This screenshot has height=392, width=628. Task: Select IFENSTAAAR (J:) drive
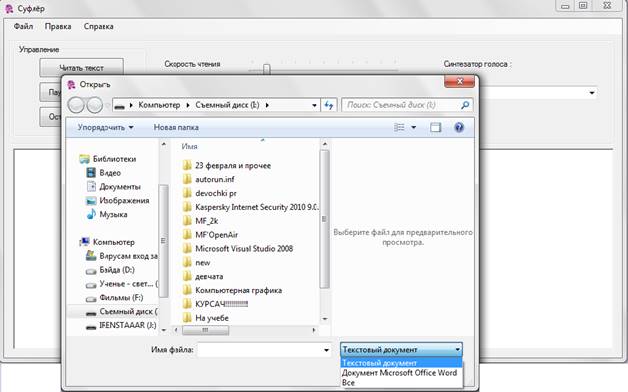click(x=121, y=326)
